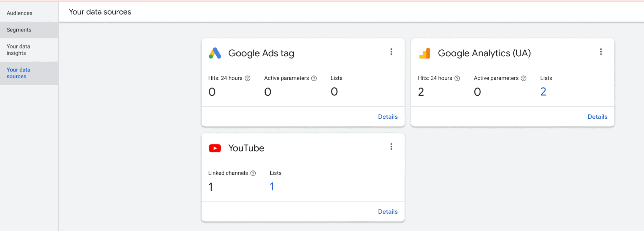Click Analytics Hits value 2
Image resolution: width=644 pixels, height=231 pixels.
pyautogui.click(x=421, y=92)
